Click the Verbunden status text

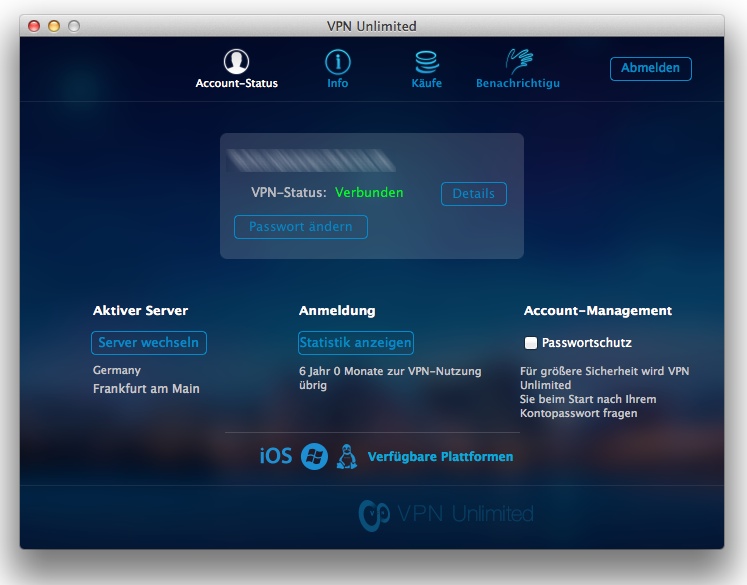pyautogui.click(x=369, y=192)
